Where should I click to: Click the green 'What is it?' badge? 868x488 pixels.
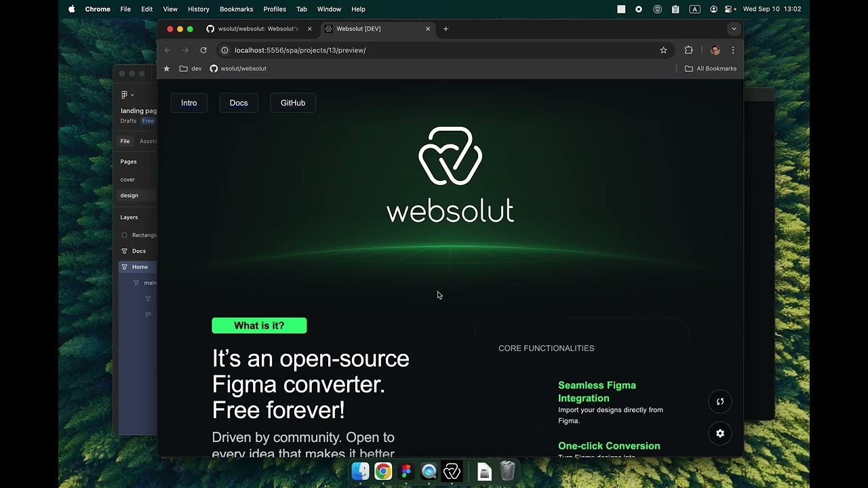coord(259,325)
